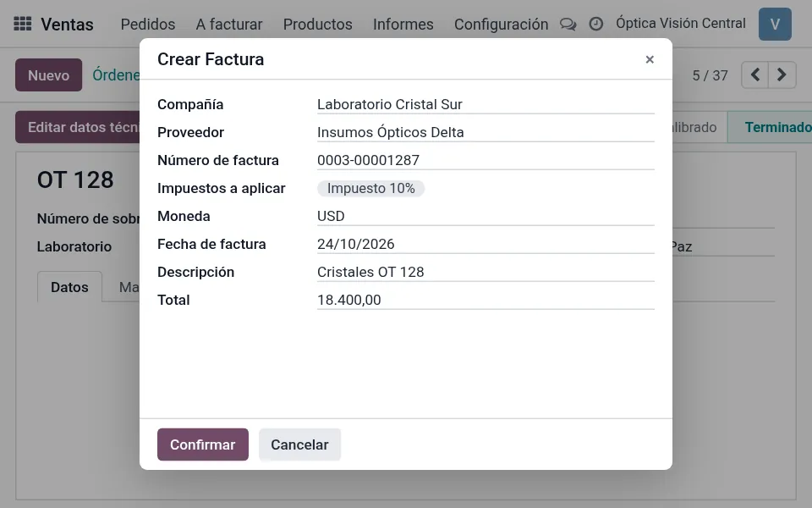Viewport: 812px width, 508px height.
Task: Click the company switcher Óptica Visión Central
Action: 680,24
